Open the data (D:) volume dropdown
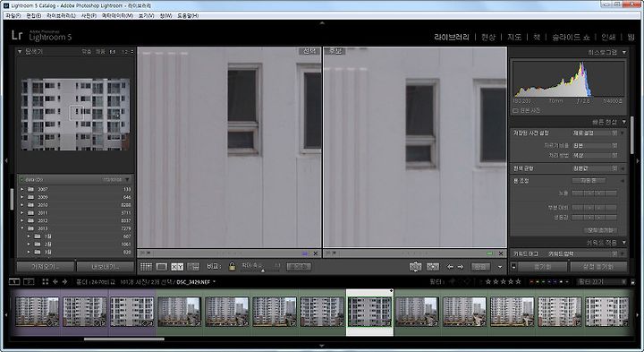 [x=127, y=180]
